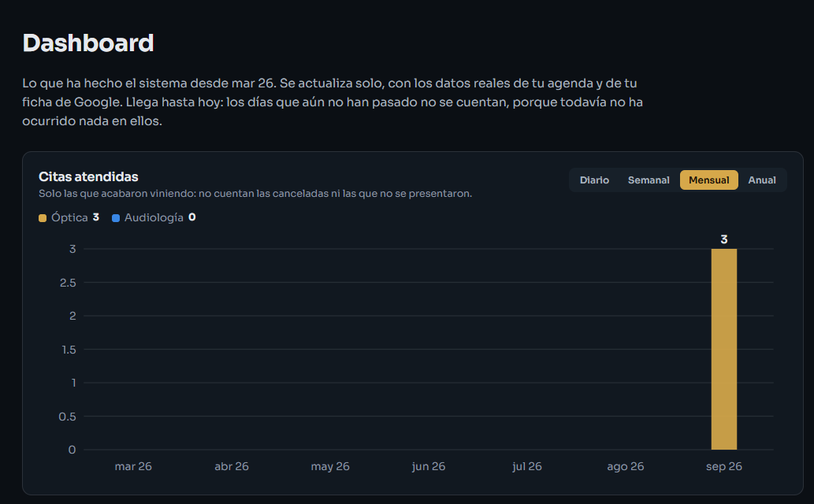Screen dimensions: 814x504
Task: Click the Óptica count number 3
Action: (96, 217)
